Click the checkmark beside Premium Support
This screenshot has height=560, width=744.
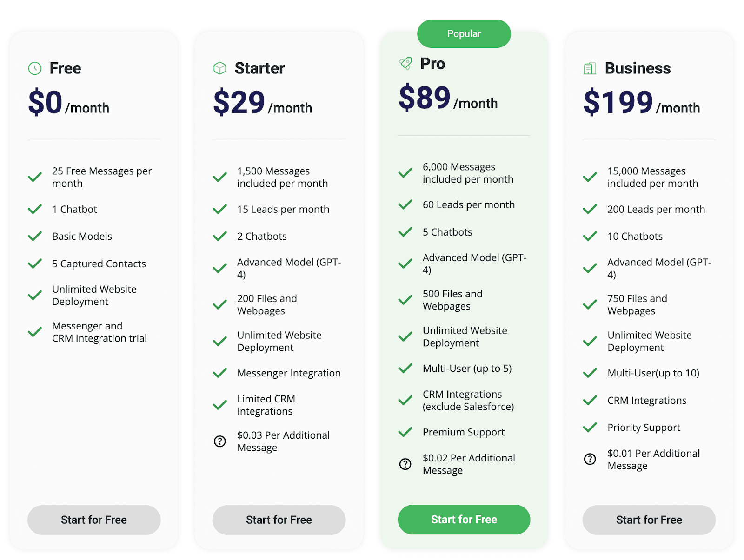405,432
